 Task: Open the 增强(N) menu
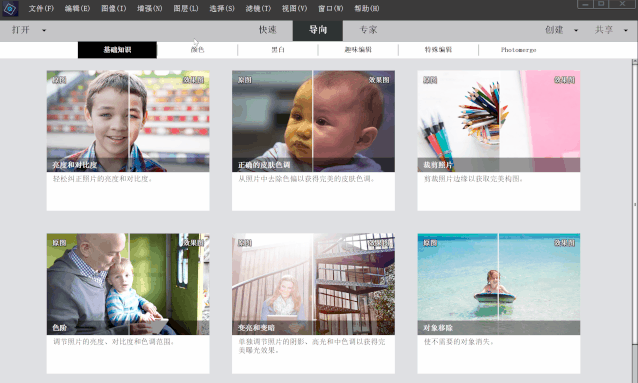click(150, 8)
